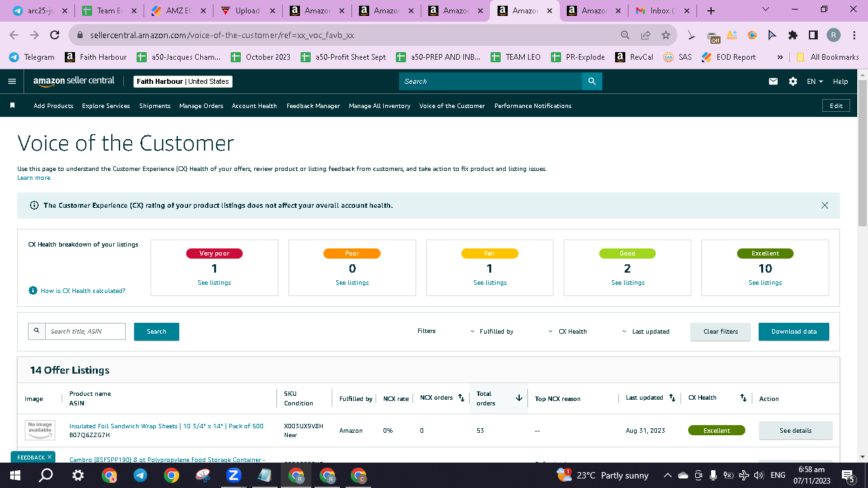The height and width of the screenshot is (488, 868).
Task: Sort by the CX Health column arrows
Action: tap(743, 398)
